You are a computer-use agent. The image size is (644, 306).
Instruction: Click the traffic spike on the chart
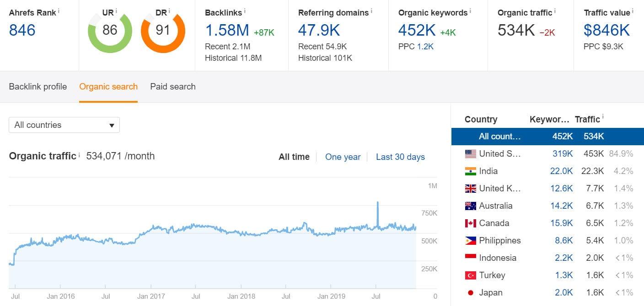pos(378,203)
